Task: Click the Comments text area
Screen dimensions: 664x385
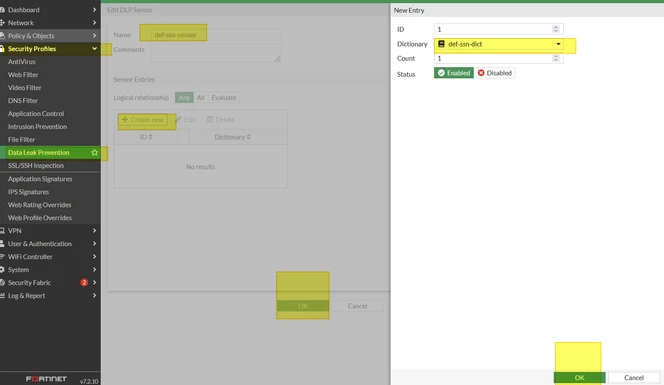Action: click(x=216, y=53)
